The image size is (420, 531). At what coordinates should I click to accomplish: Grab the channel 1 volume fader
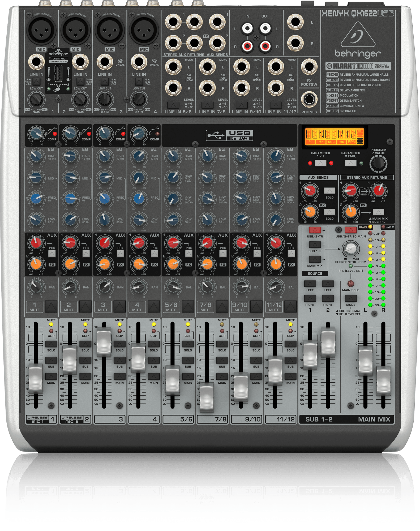pos(36,379)
